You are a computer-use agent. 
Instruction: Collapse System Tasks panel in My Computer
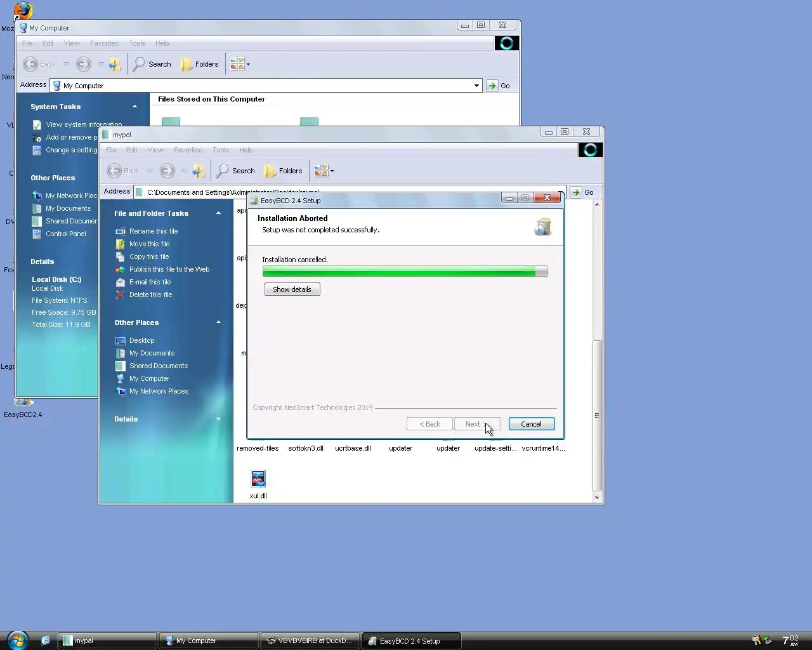click(134, 107)
